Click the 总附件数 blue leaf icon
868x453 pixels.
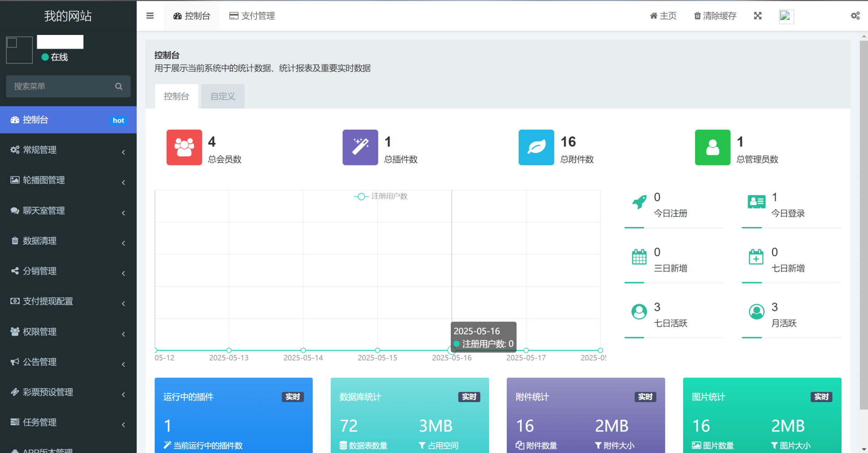tap(536, 147)
